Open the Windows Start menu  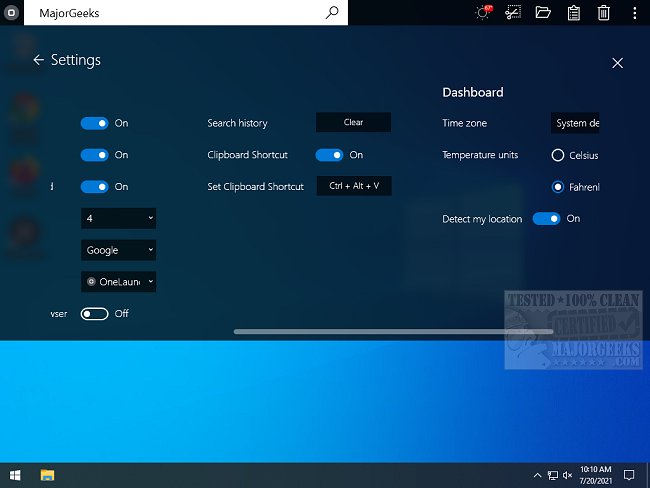pos(15,475)
